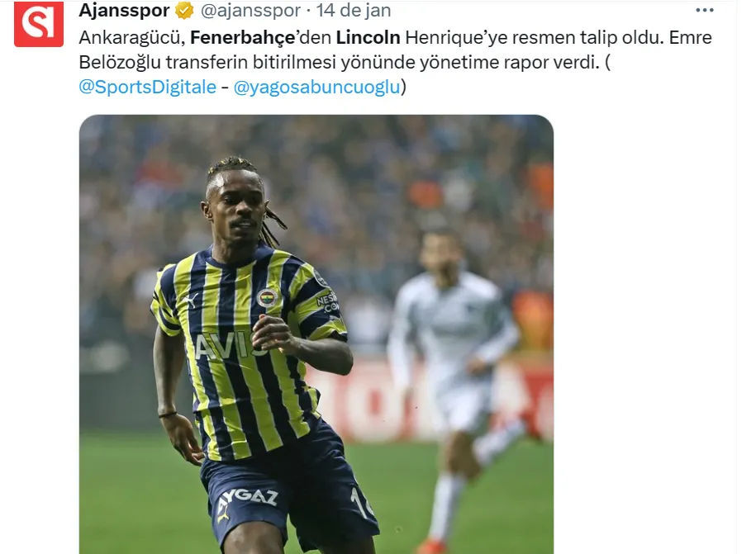The height and width of the screenshot is (554, 756).
Task: Click the AVIS sponsor logo on the shirt
Action: click(226, 346)
